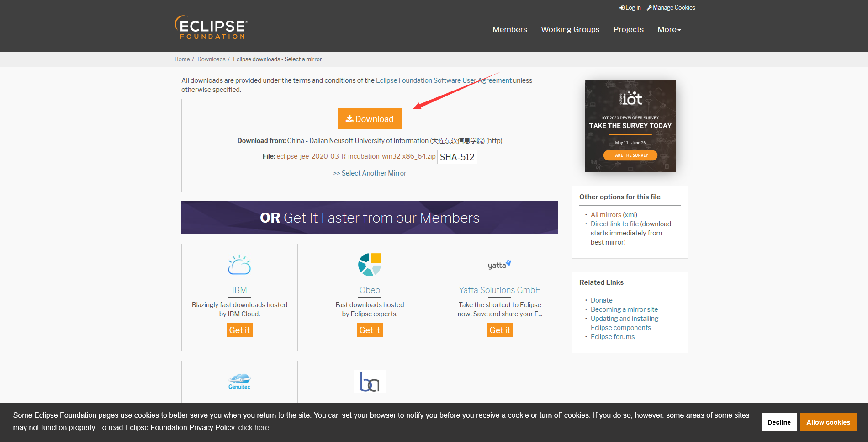Open the IBM member name link
The height and width of the screenshot is (442, 868).
pyautogui.click(x=239, y=290)
